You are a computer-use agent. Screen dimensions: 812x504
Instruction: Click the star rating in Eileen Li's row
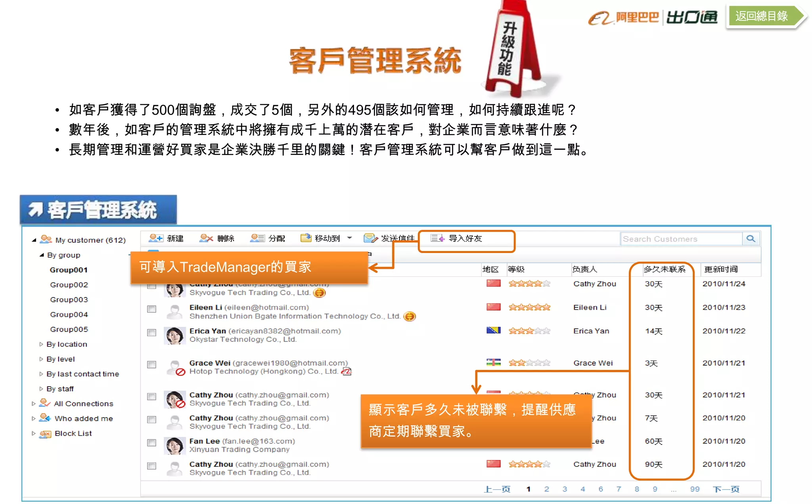tap(530, 307)
